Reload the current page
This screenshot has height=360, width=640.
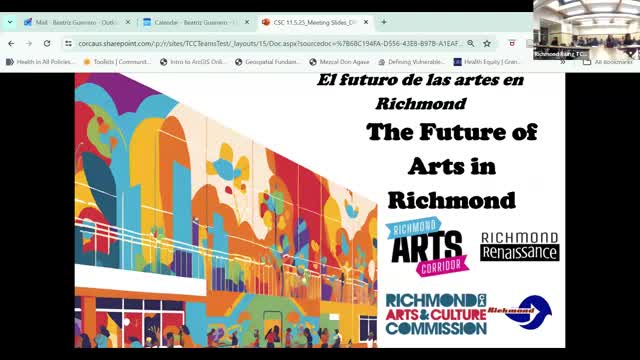[x=47, y=43]
